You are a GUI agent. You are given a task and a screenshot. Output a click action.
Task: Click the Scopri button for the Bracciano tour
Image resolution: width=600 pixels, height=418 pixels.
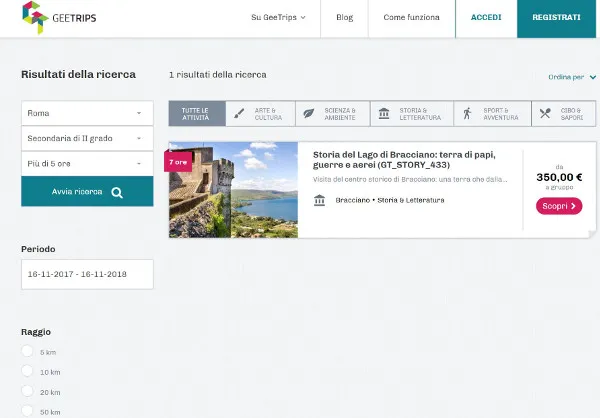click(559, 206)
